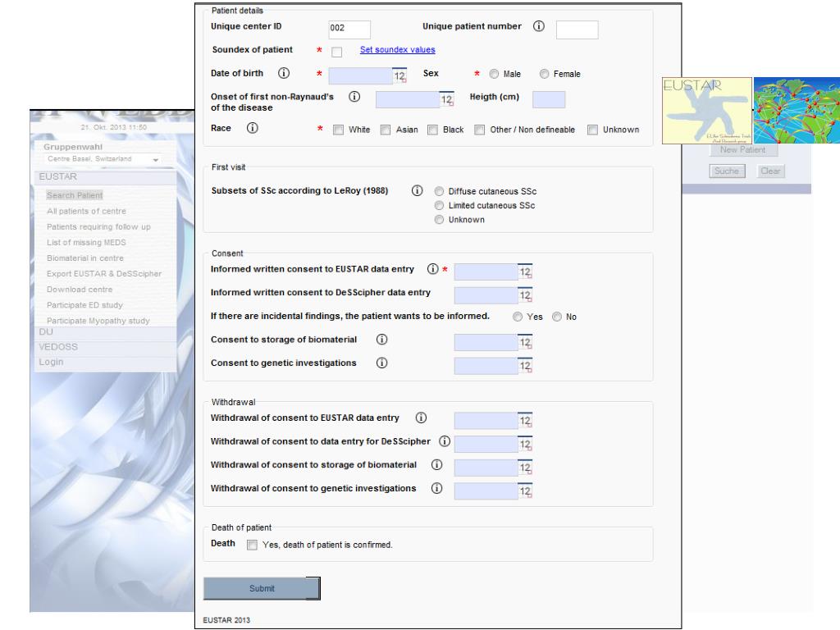Open calendar for consent to DeSScipher data entry
The image size is (840, 630).
(525, 295)
